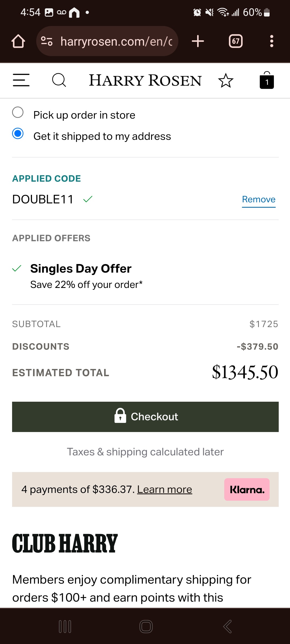Open the hamburger navigation menu
The width and height of the screenshot is (290, 644).
pos(21,80)
